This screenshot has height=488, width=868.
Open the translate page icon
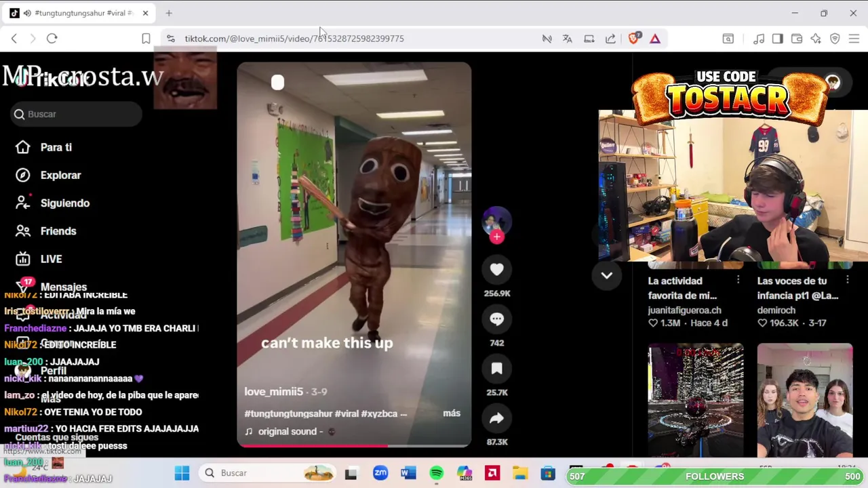[568, 39]
